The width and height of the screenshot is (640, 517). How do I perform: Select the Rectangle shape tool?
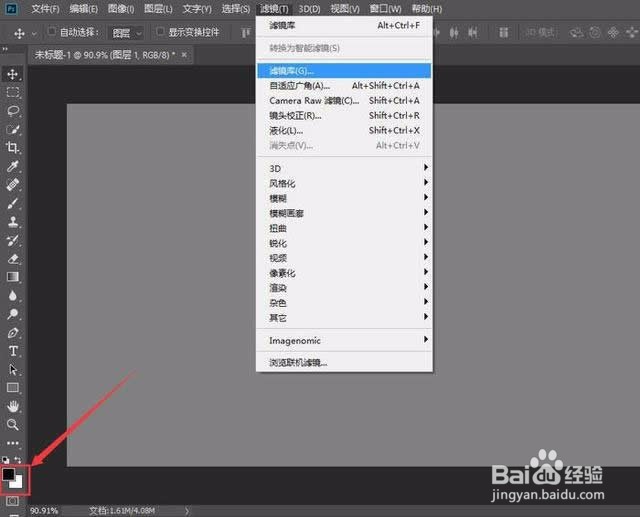13,388
